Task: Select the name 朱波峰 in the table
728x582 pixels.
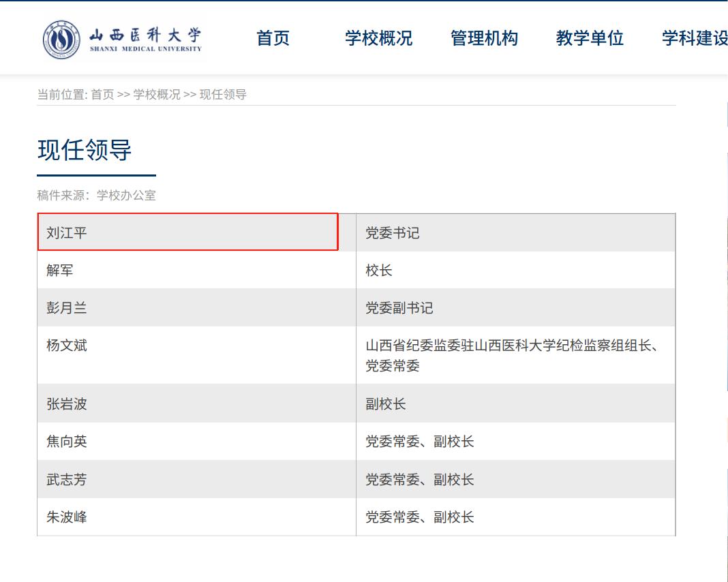Action: (x=65, y=517)
